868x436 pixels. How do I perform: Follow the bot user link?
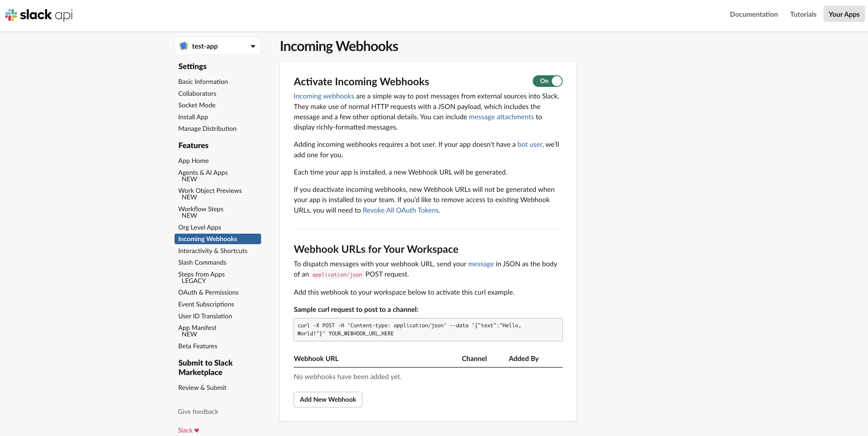[x=530, y=144]
